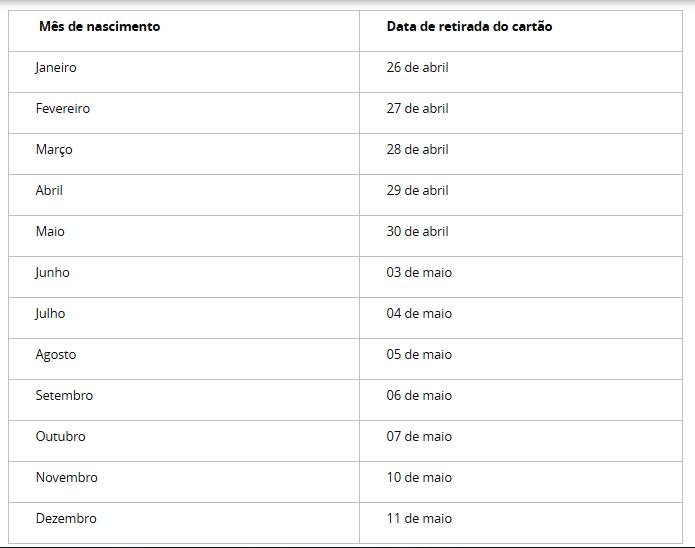This screenshot has width=695, height=548.
Task: Select the Maio month cell
Action: [x=50, y=232]
